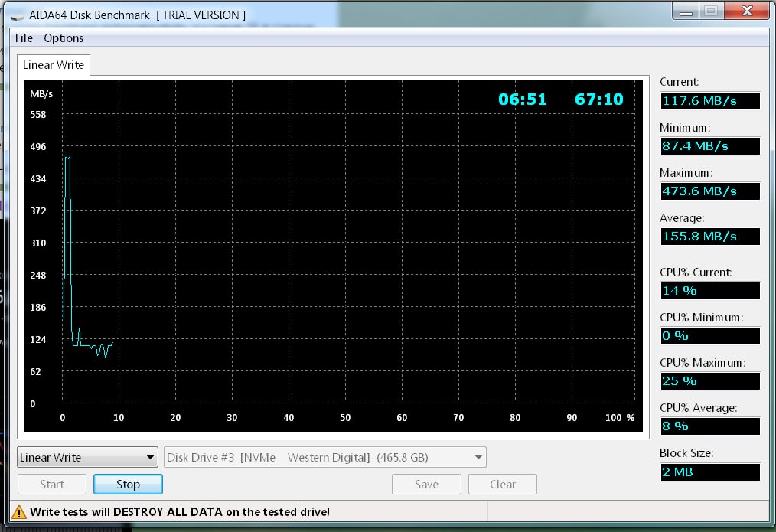This screenshot has height=532, width=776.
Task: Click the CPU% Average value 8 %
Action: pyautogui.click(x=710, y=426)
